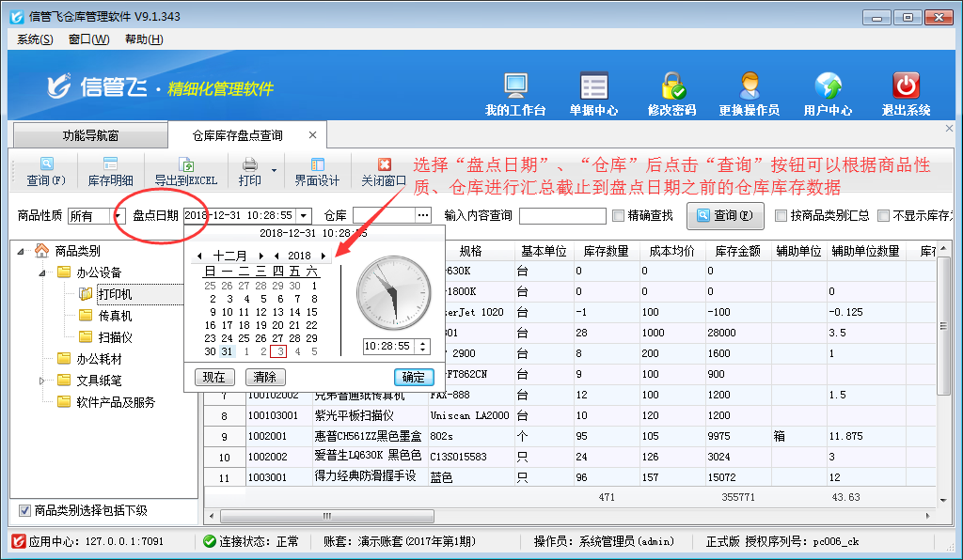
Task: Click 确定 button in calendar popup
Action: click(x=413, y=377)
